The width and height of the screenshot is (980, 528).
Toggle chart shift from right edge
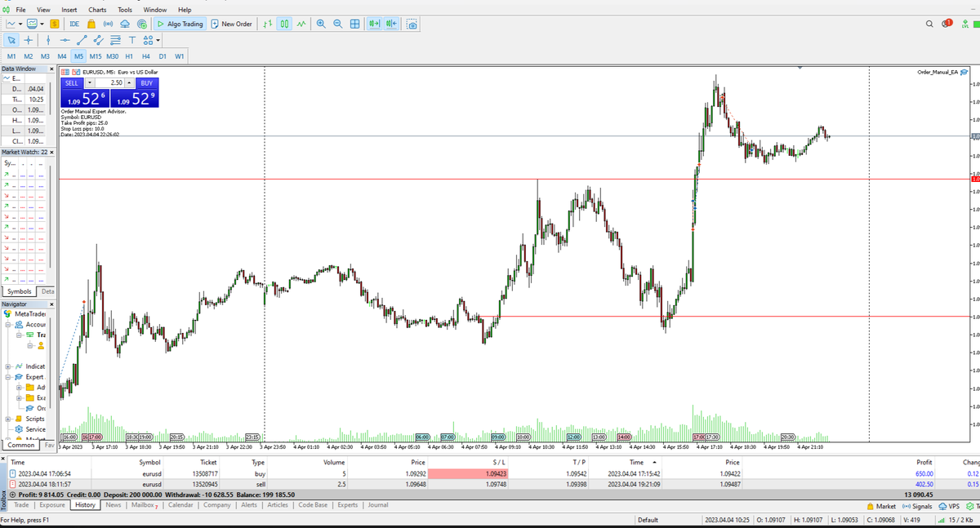(x=392, y=24)
